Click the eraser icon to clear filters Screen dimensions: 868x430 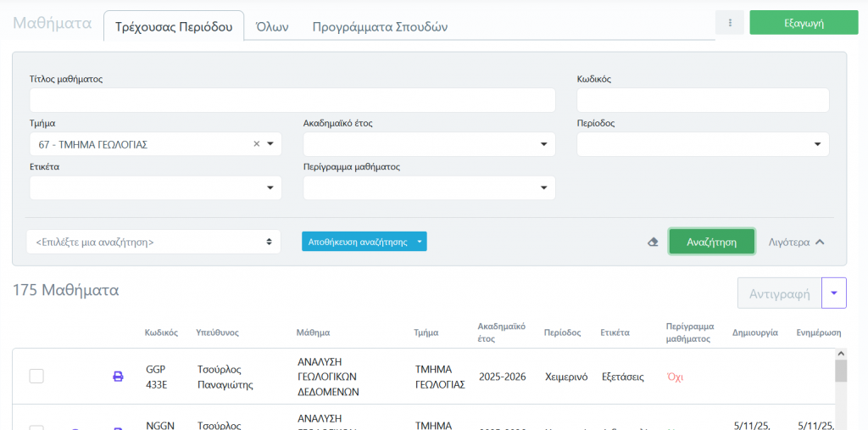coord(653,242)
